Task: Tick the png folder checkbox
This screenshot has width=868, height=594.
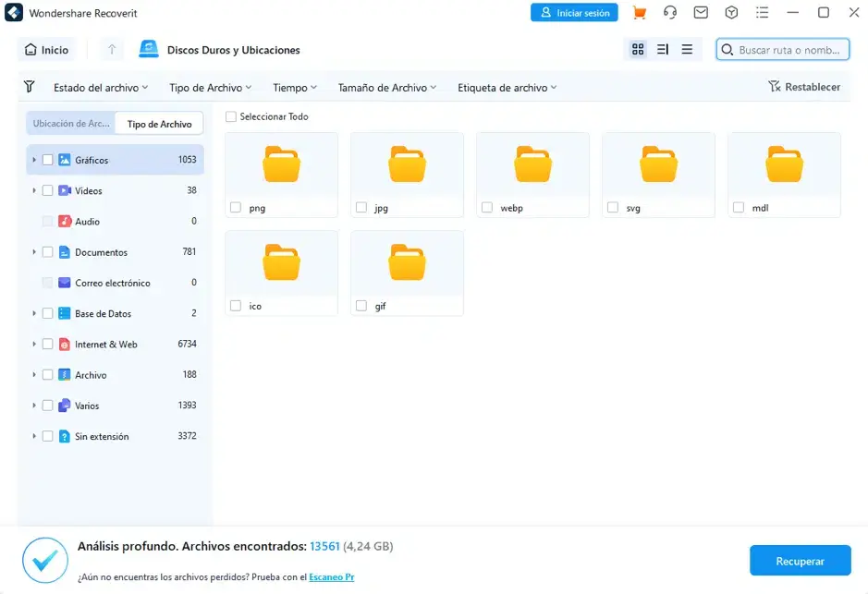Action: coord(236,208)
